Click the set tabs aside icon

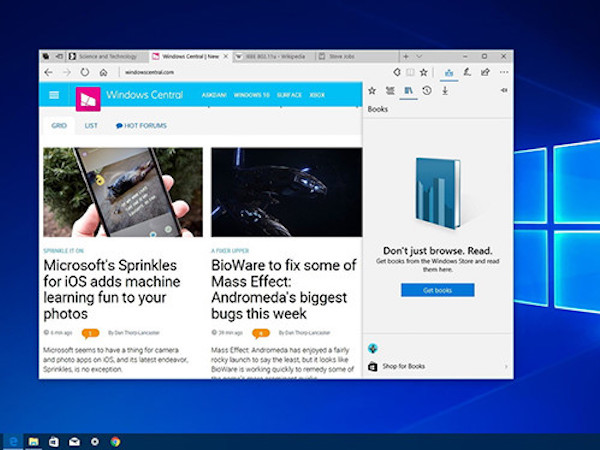click(59, 56)
